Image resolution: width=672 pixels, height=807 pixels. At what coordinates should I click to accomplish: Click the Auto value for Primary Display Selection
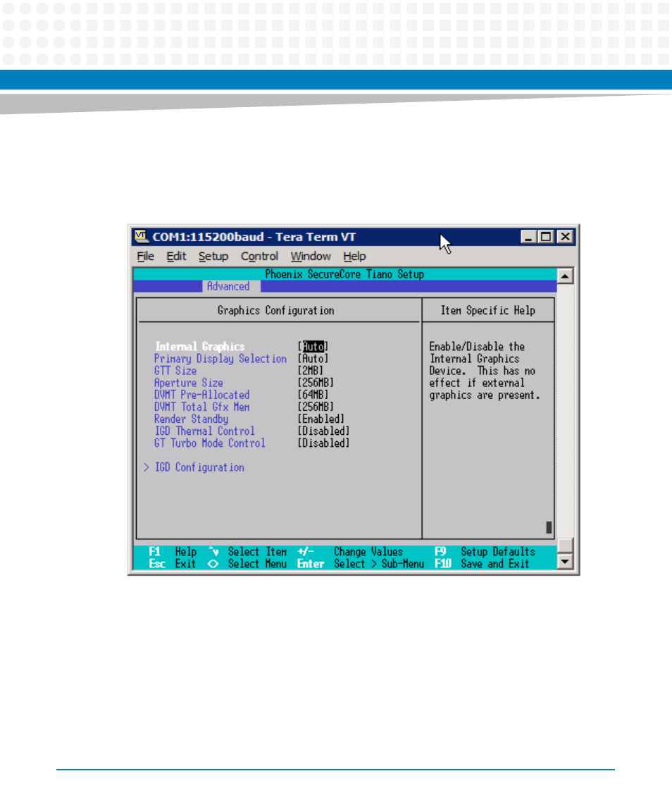[x=313, y=359]
